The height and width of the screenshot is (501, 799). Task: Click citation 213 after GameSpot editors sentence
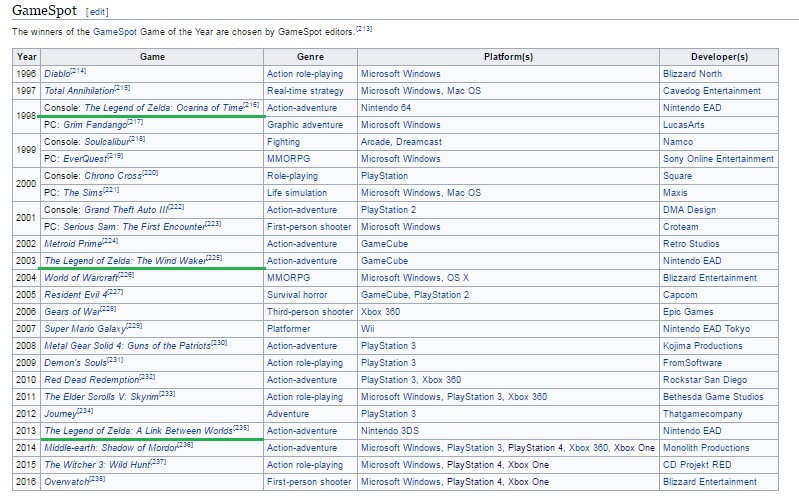(363, 30)
